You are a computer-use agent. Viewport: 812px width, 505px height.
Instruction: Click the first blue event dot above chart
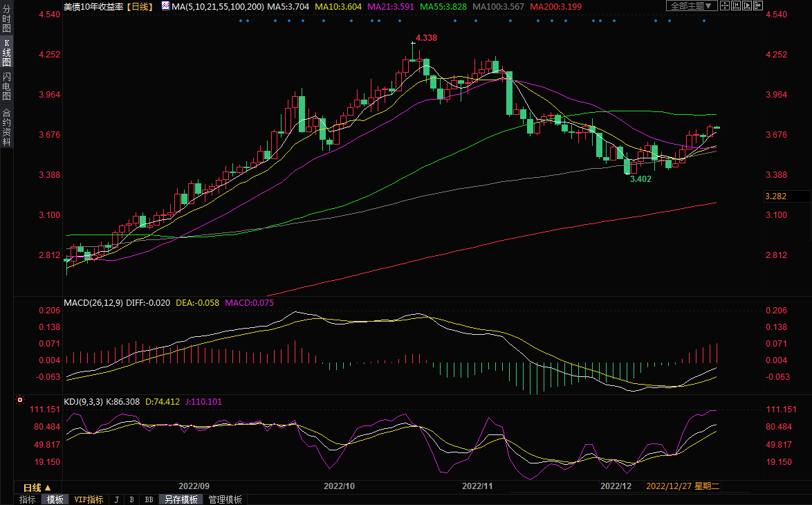(x=241, y=20)
